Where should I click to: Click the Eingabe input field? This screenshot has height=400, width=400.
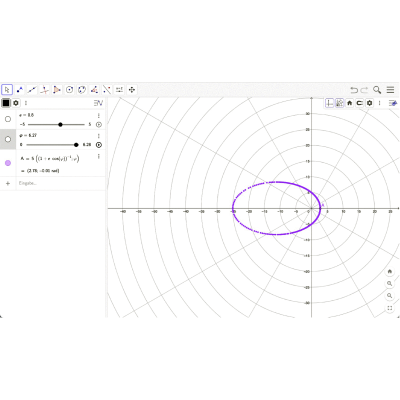(60, 183)
